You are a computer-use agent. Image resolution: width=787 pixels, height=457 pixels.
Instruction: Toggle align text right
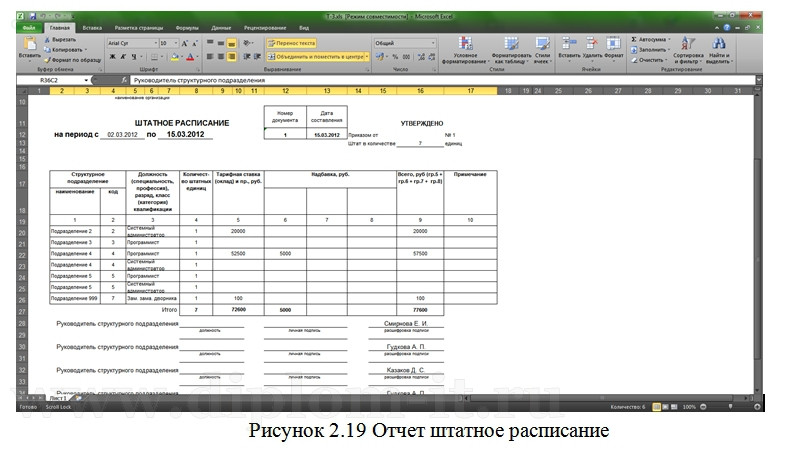[x=231, y=57]
